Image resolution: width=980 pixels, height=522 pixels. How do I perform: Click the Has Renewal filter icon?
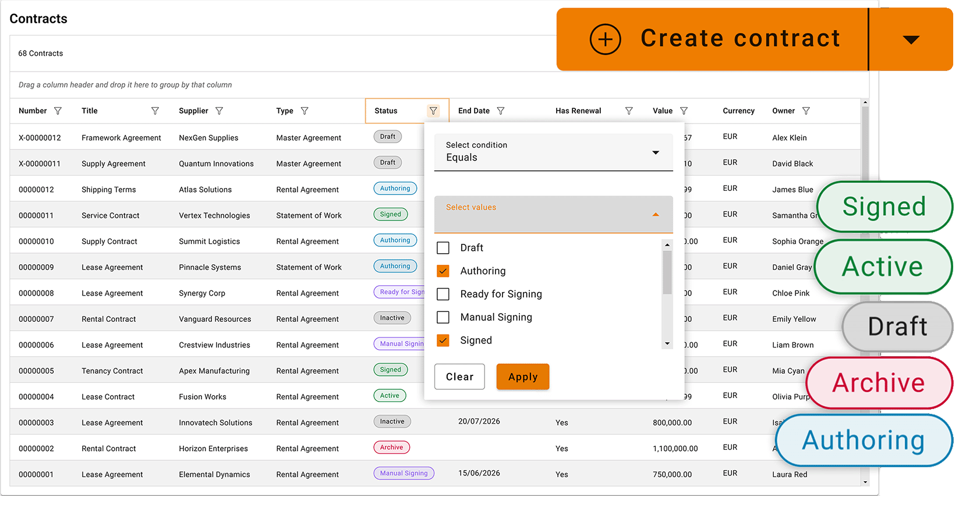click(629, 111)
